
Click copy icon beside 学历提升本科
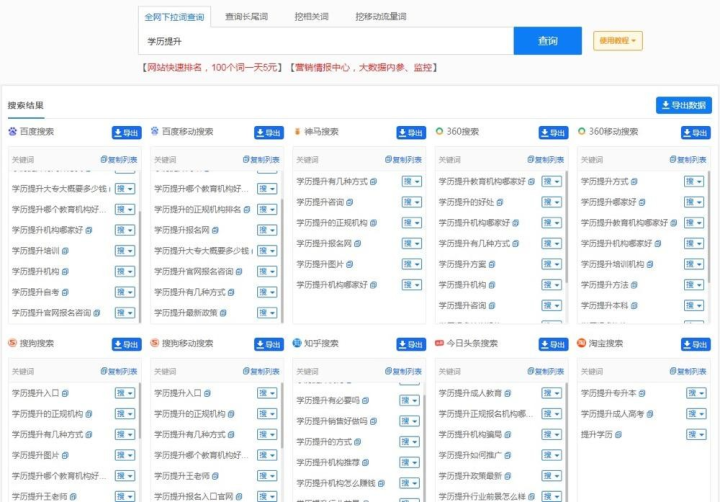click(634, 305)
